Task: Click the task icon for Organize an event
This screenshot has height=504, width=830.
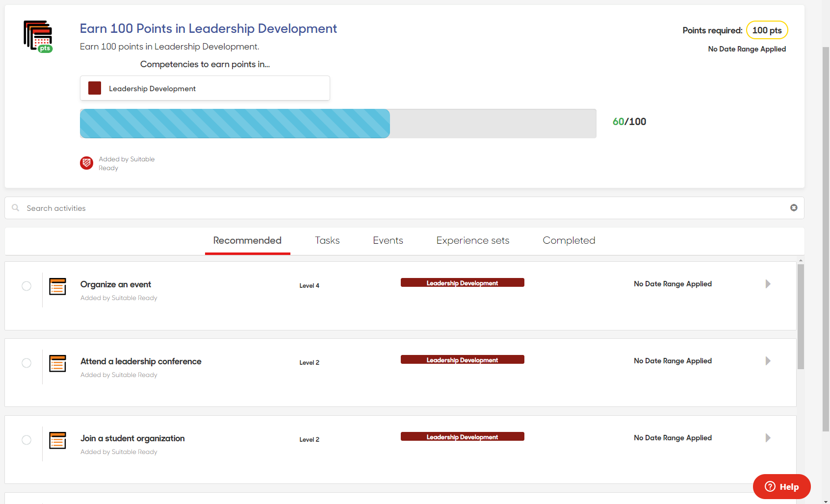Action: pyautogui.click(x=57, y=286)
